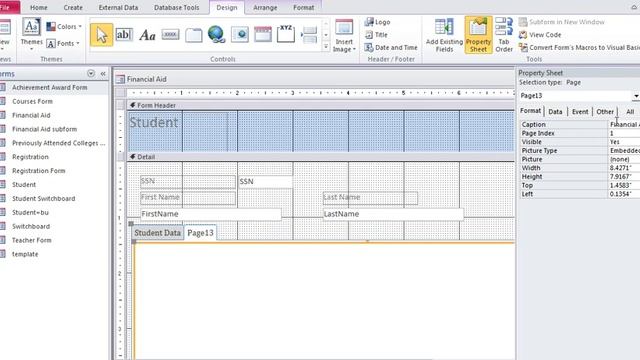
Task: Select Courses Form in navigation pane
Action: click(32, 101)
